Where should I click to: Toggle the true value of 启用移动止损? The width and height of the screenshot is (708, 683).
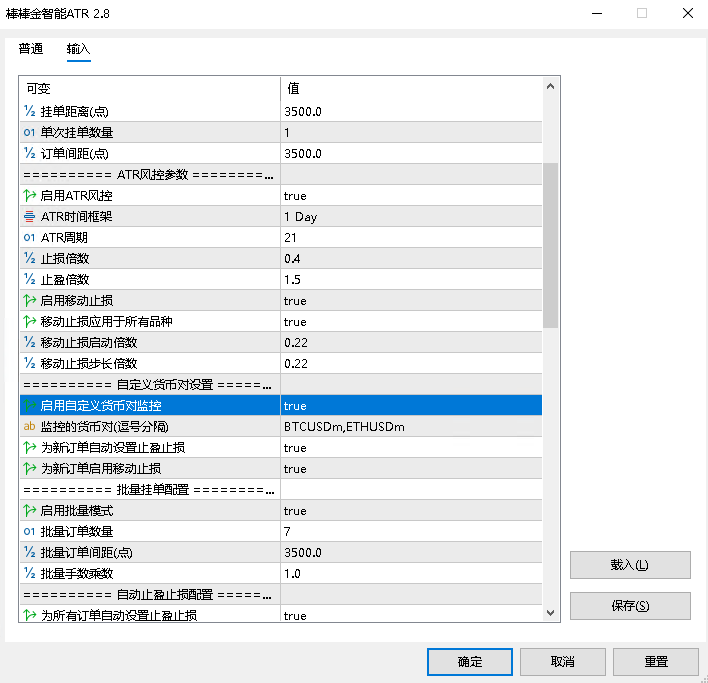(411, 300)
